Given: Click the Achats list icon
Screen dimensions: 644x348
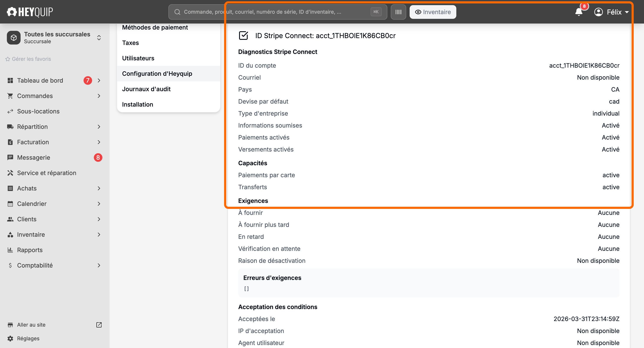Looking at the screenshot, I should pyautogui.click(x=10, y=188).
